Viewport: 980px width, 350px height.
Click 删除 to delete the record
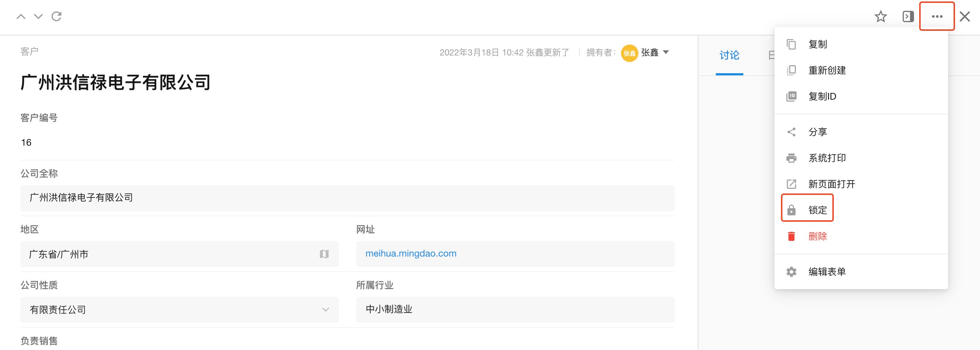point(817,236)
